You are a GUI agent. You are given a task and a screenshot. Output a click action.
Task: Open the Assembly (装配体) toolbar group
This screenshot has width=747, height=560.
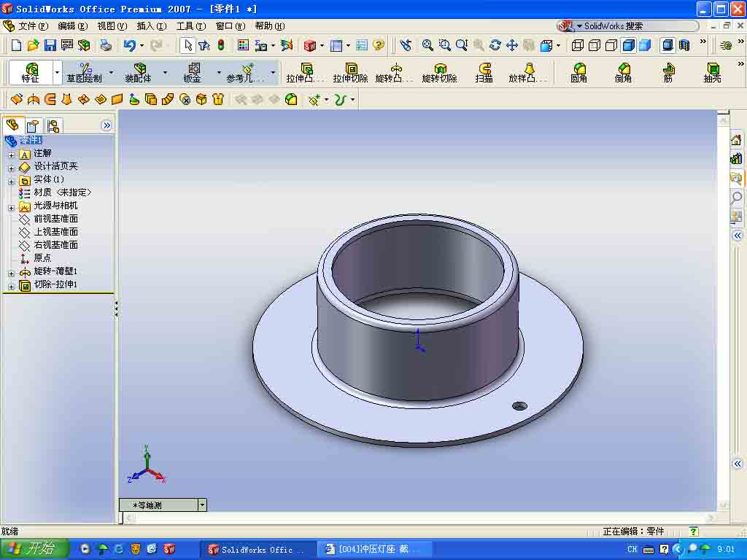point(138,73)
